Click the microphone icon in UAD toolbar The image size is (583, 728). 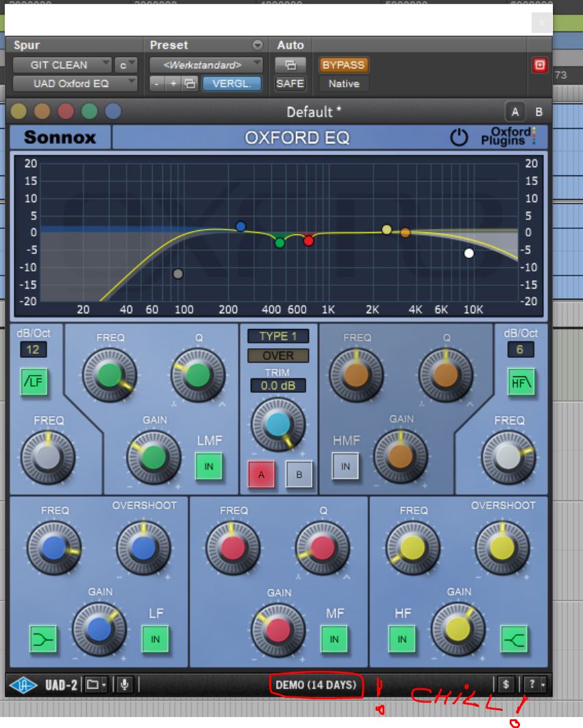click(x=124, y=684)
